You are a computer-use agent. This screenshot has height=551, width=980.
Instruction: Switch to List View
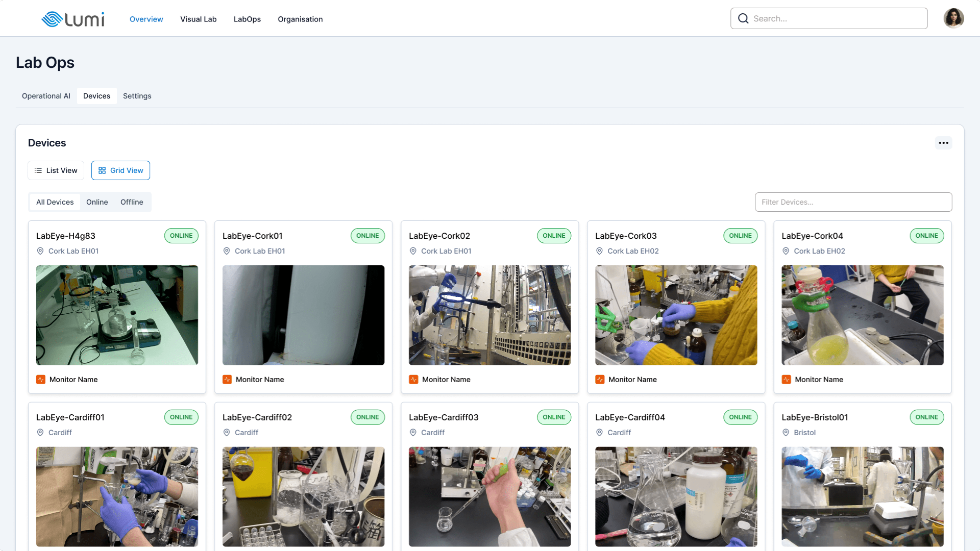pos(56,170)
